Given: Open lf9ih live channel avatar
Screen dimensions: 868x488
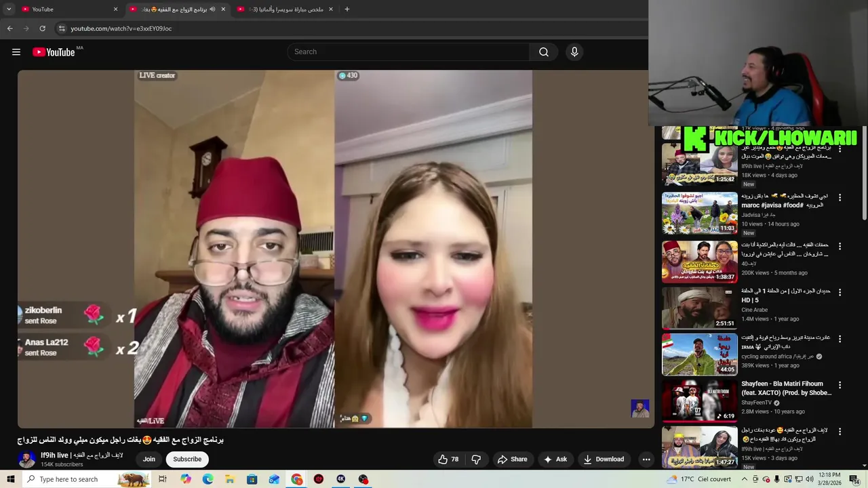Looking at the screenshot, I should click(26, 460).
